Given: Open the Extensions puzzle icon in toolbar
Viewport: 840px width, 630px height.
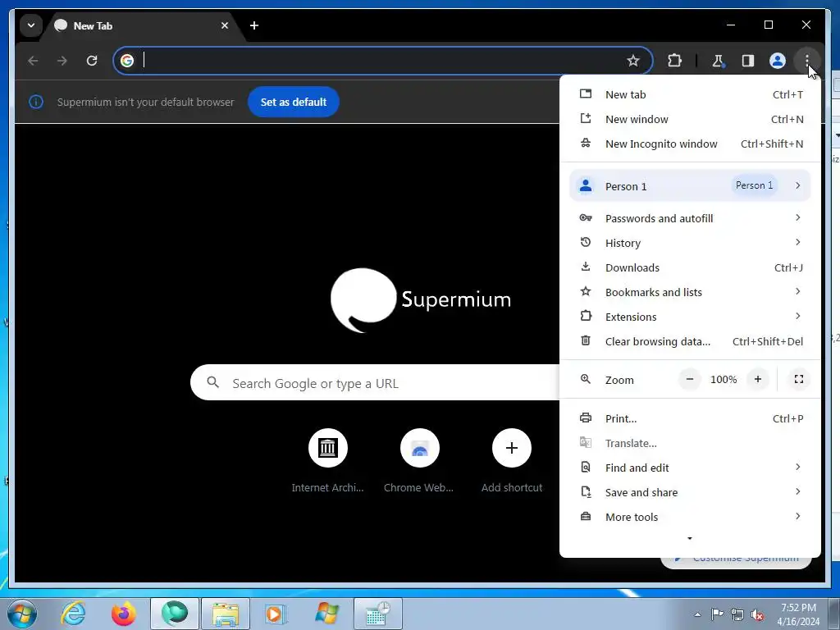Looking at the screenshot, I should tap(674, 61).
